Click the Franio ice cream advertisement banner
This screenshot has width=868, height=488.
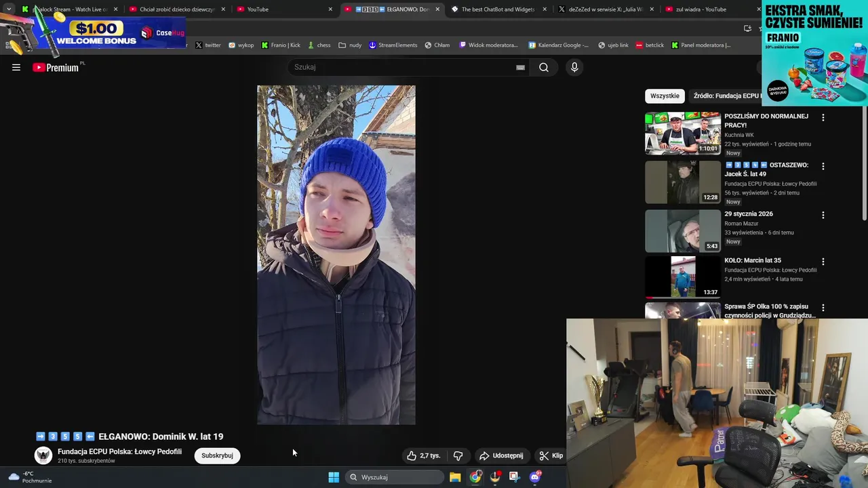click(x=814, y=53)
